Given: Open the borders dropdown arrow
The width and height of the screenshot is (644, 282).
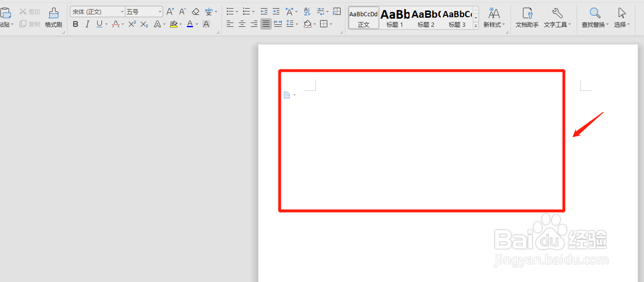Looking at the screenshot, I should 331,24.
